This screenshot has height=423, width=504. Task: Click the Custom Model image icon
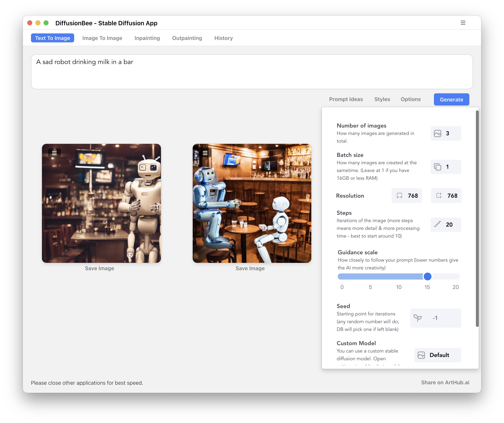(x=421, y=355)
